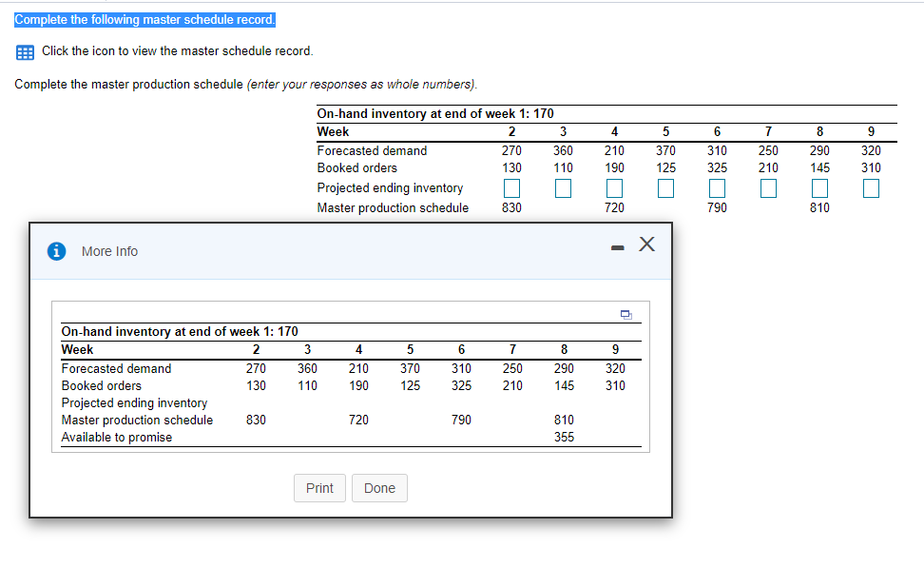Viewport: 924px width, 568px height.
Task: Select week 4 projected ending inventory field
Action: 614,188
